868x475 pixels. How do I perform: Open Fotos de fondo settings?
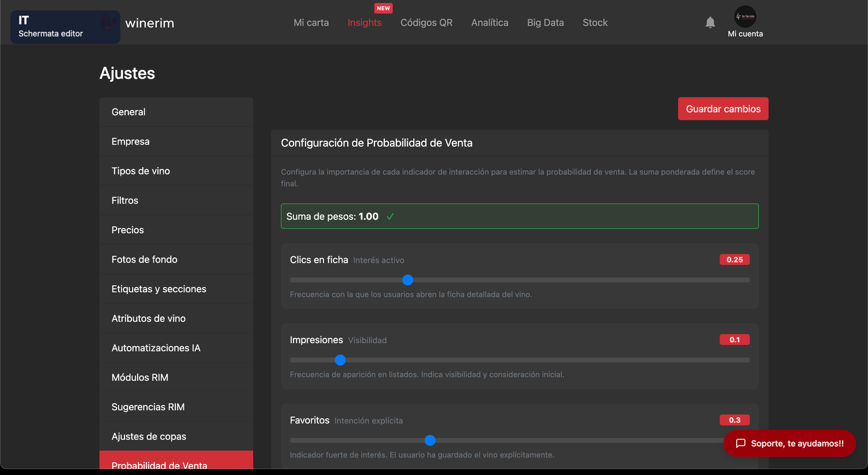coord(176,259)
